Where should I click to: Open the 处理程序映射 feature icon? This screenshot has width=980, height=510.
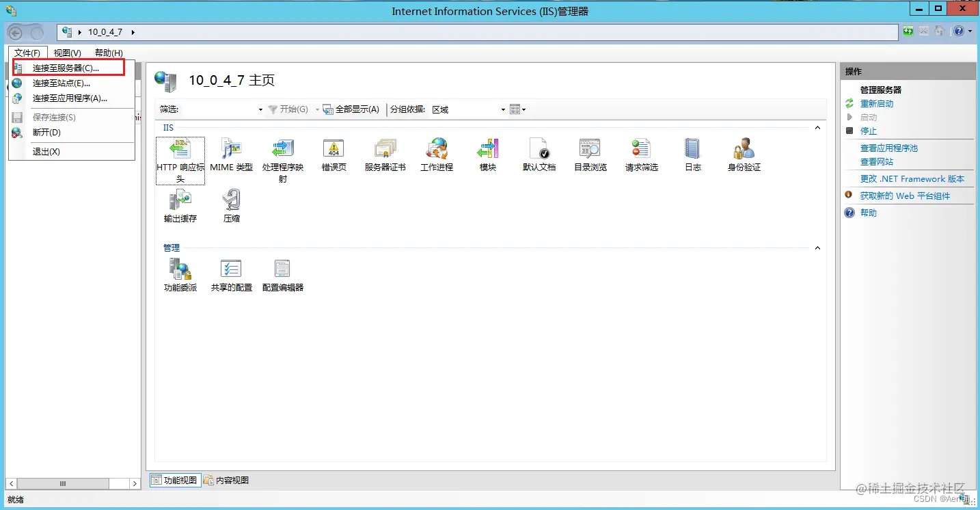click(283, 149)
